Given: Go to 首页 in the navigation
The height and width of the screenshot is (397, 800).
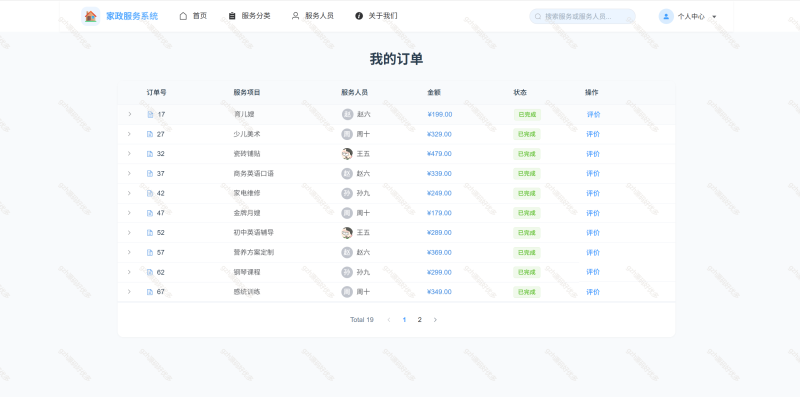Looking at the screenshot, I should tap(193, 16).
